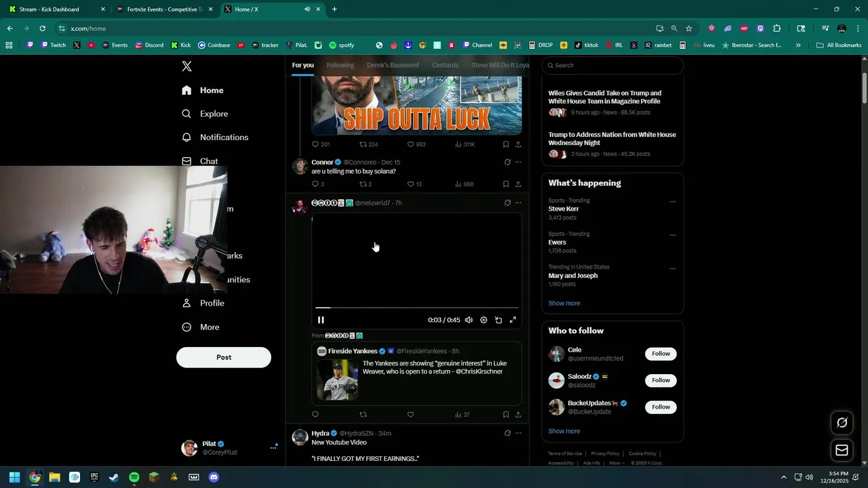Toggle picture-in-picture on video

coord(498,320)
